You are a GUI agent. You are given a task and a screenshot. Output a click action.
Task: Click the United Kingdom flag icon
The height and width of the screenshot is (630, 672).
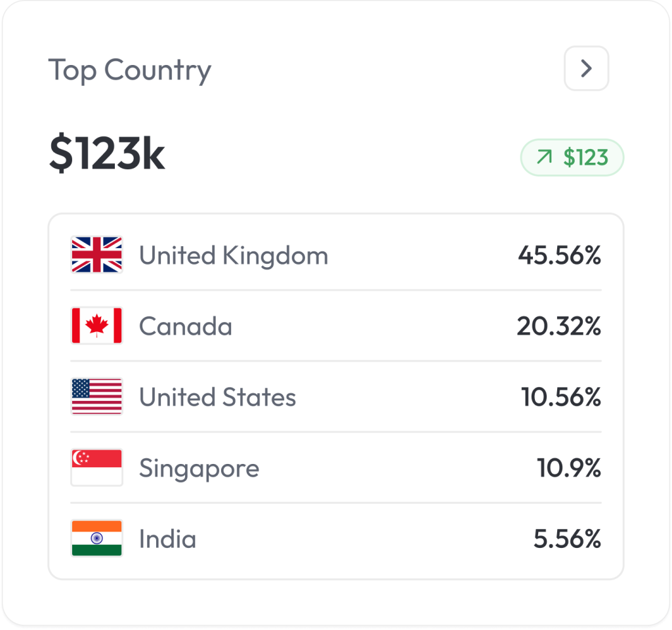coord(96,255)
